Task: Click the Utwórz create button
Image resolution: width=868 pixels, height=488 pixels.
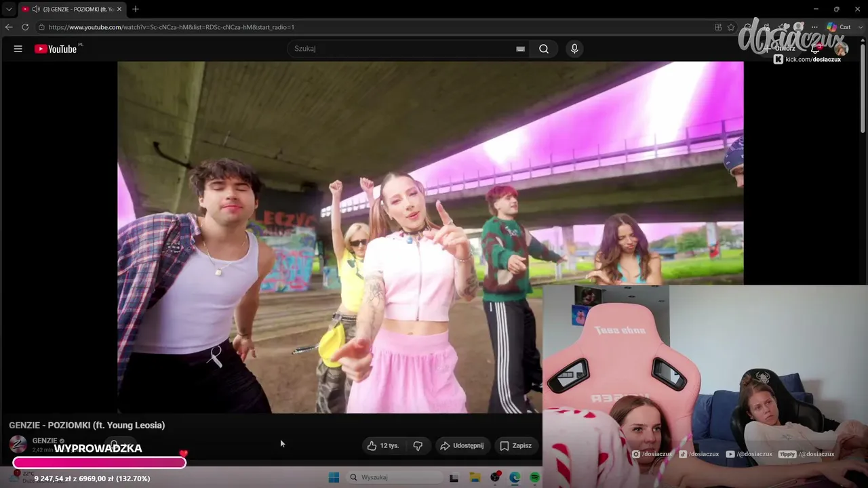Action: [x=781, y=49]
